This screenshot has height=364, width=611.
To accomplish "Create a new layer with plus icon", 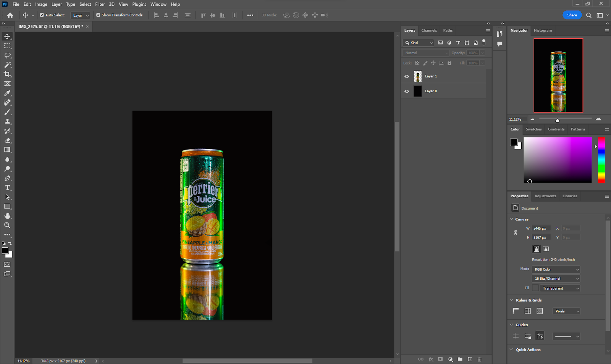I will (x=470, y=359).
